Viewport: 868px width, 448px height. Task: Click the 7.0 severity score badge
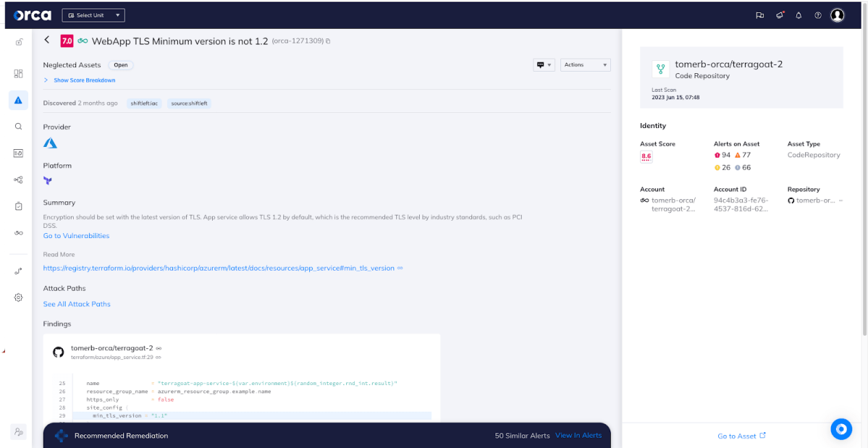[67, 41]
